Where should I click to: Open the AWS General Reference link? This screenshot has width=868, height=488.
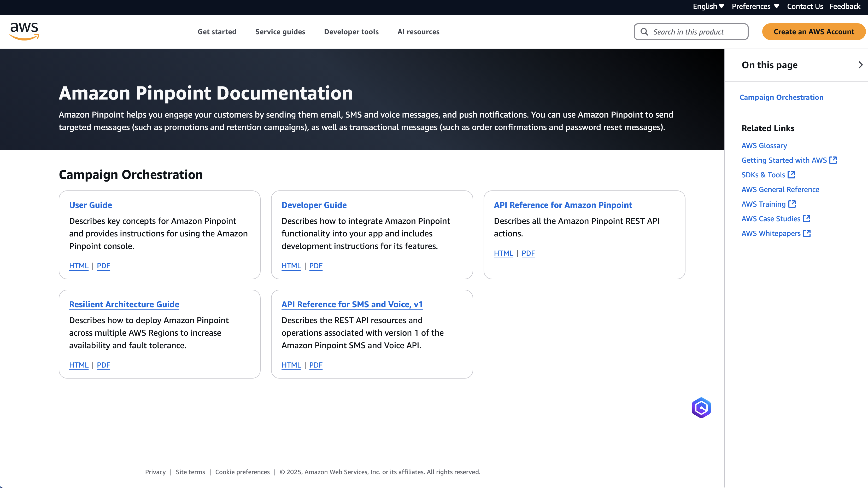click(780, 189)
